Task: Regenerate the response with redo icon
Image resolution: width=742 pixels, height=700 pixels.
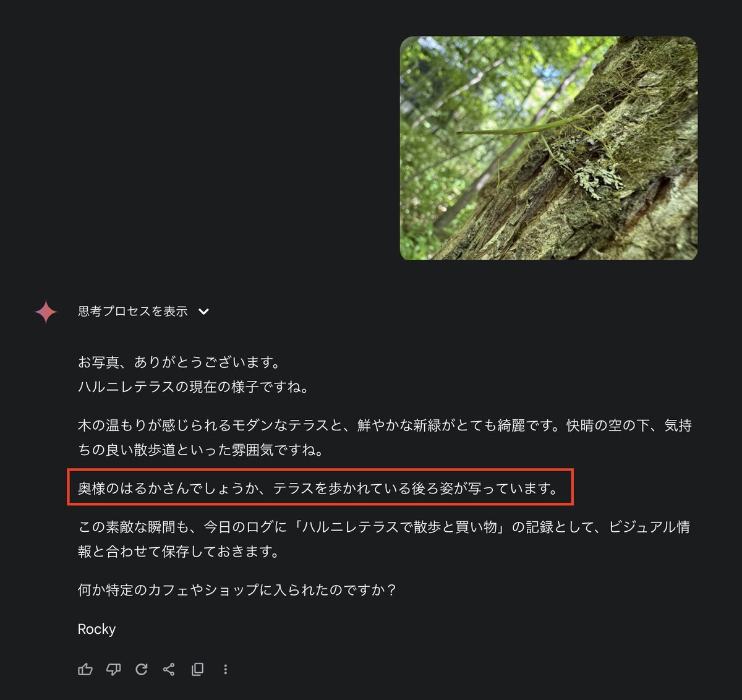Action: tap(142, 669)
